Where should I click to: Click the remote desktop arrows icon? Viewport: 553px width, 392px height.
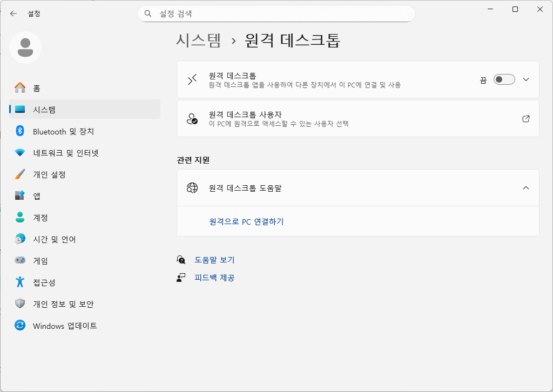click(x=192, y=79)
